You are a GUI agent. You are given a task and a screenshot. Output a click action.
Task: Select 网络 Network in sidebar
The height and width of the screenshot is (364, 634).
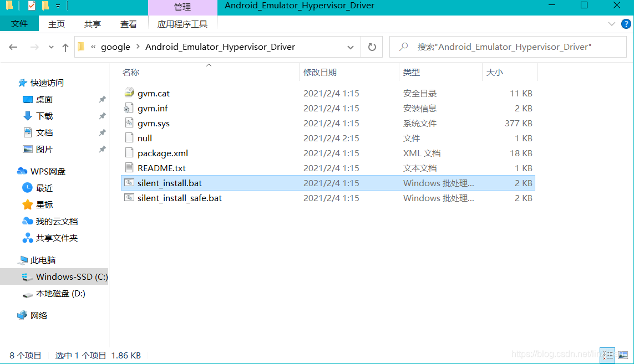(x=38, y=315)
